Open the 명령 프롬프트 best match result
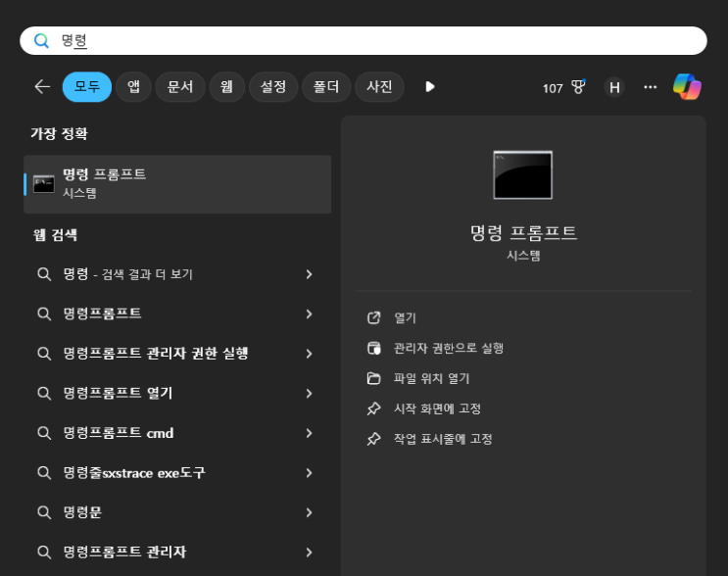 [x=177, y=184]
